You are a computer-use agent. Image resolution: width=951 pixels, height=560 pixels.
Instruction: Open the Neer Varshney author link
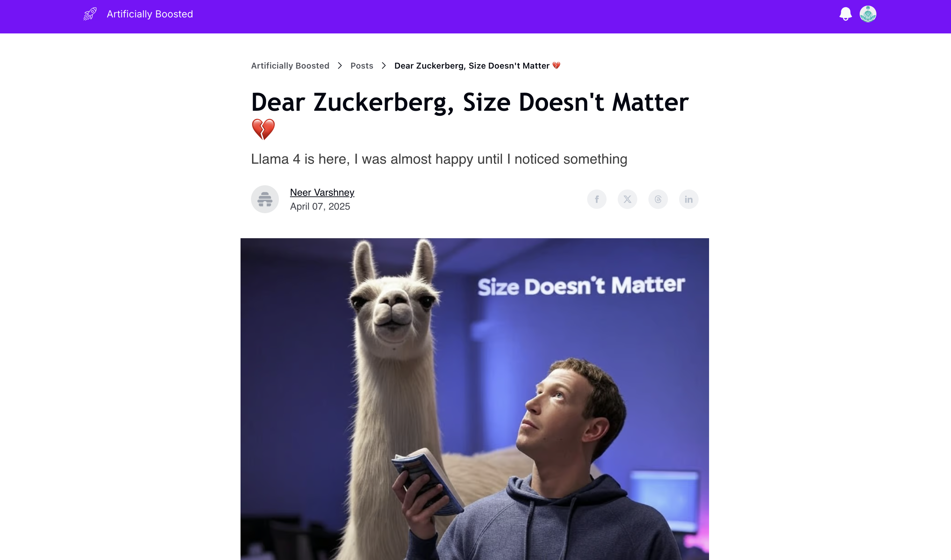(322, 193)
